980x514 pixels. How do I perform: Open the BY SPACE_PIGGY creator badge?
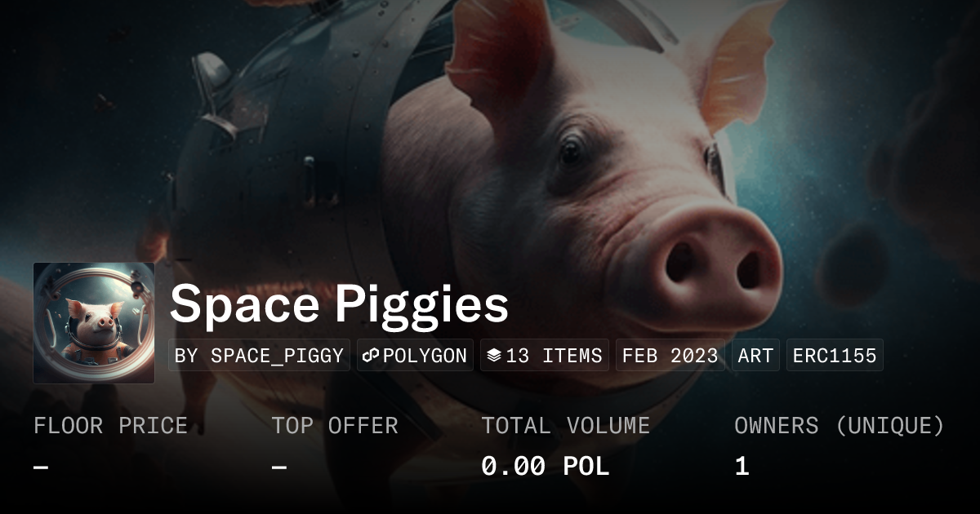click(259, 356)
